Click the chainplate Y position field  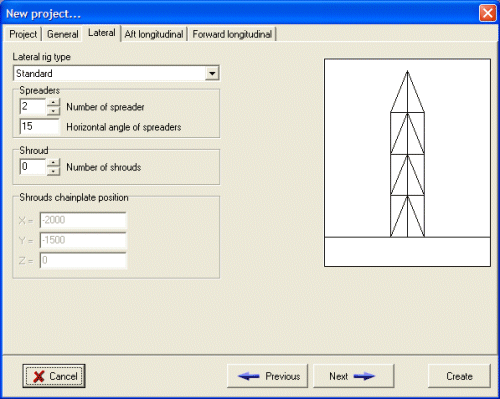coord(83,240)
